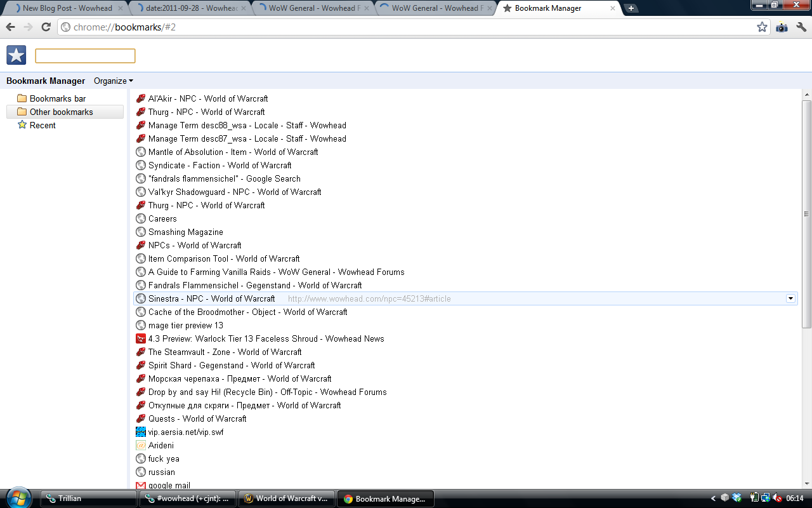Select the Bookmarks bar folder label

tap(58, 98)
